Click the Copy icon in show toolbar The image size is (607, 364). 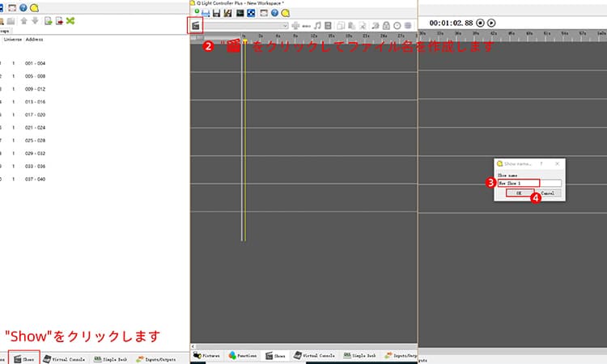pyautogui.click(x=341, y=26)
